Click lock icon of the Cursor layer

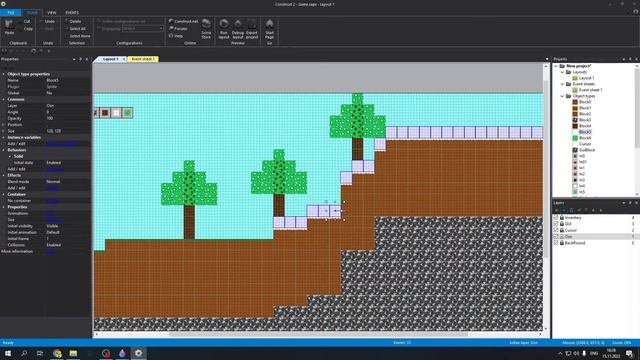coord(562,230)
